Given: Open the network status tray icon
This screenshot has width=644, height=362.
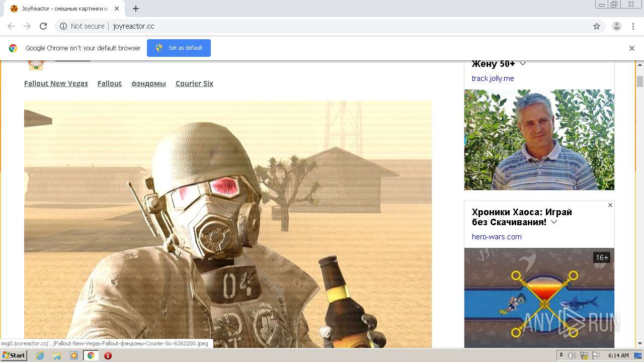Looking at the screenshot, I should click(x=584, y=355).
